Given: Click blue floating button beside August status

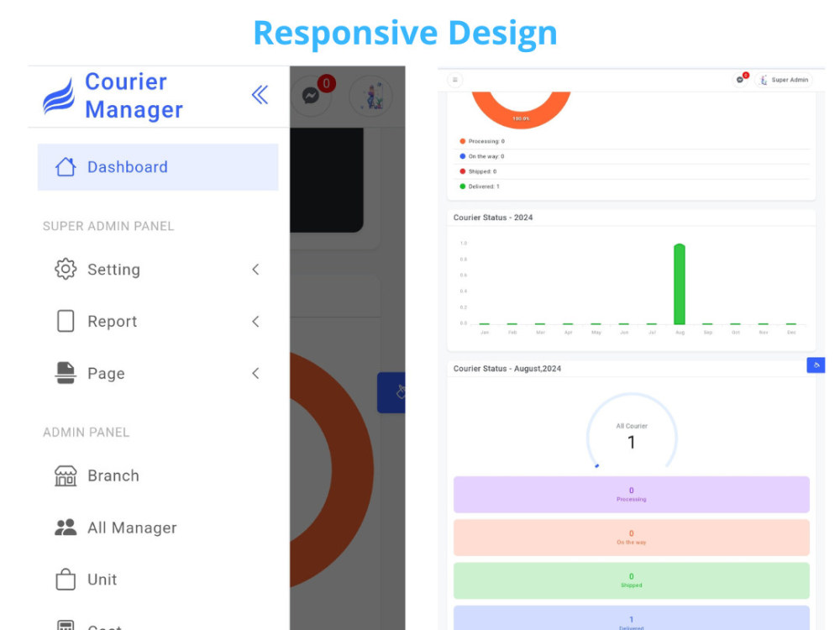Looking at the screenshot, I should (x=816, y=365).
